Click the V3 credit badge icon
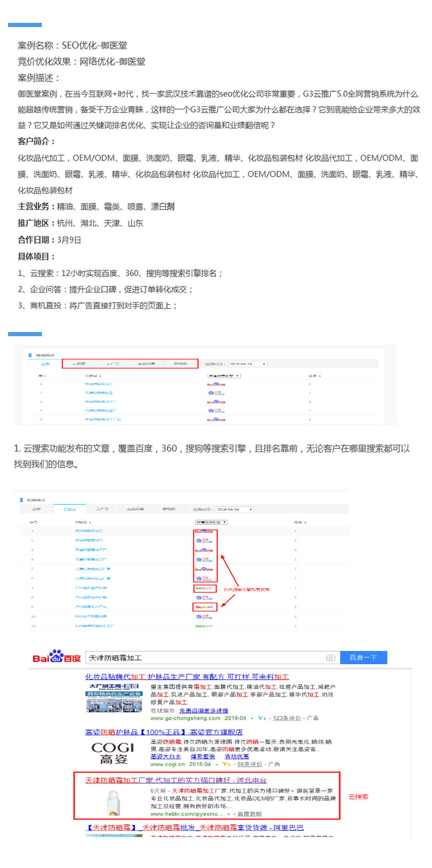 pos(226,764)
